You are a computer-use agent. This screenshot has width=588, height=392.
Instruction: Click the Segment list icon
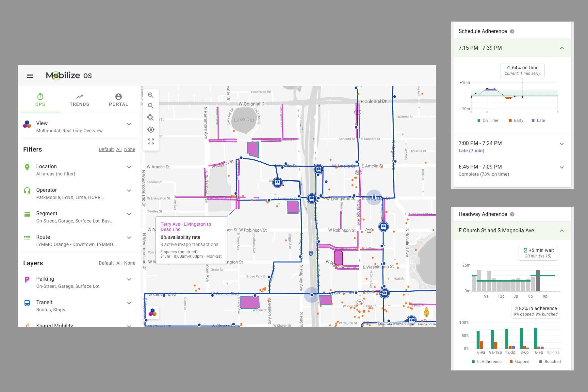[x=27, y=214]
